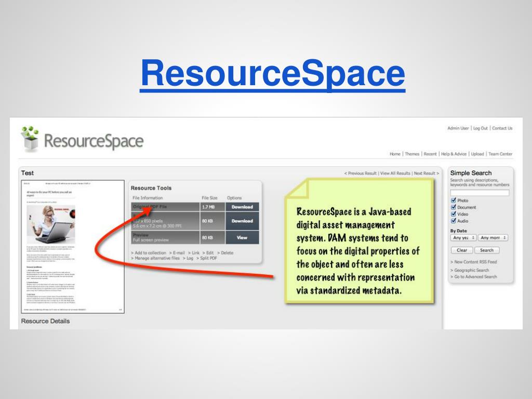This screenshot has width=532, height=399.
Task: Open the Contact Us link
Action: pyautogui.click(x=502, y=128)
